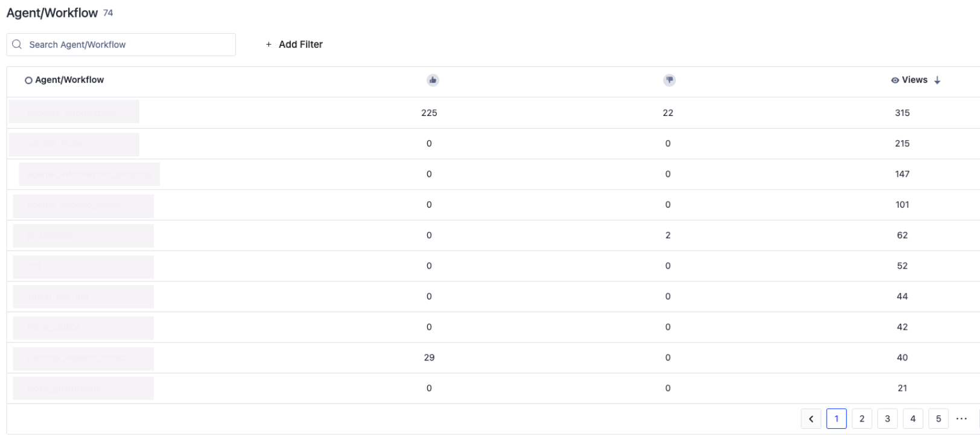Go to previous page with left chevron
Image resolution: width=980 pixels, height=436 pixels.
pyautogui.click(x=811, y=418)
